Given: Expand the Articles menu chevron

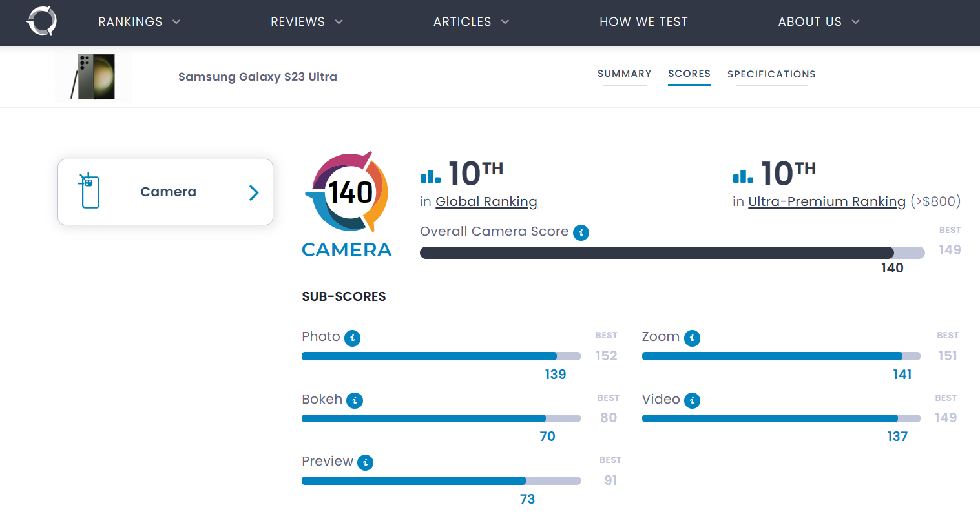Looking at the screenshot, I should tap(505, 22).
